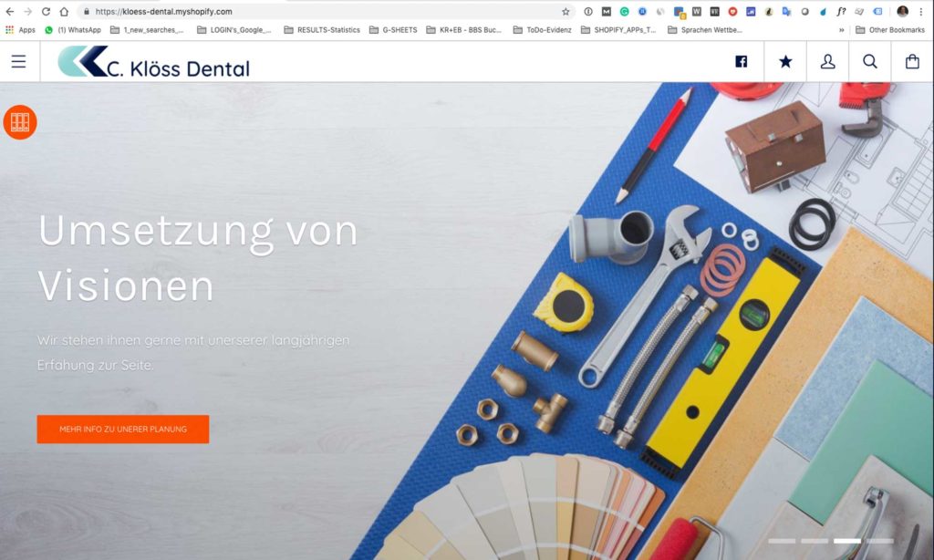Click the C. Klöss Dental logo
The image size is (934, 560).
click(153, 62)
